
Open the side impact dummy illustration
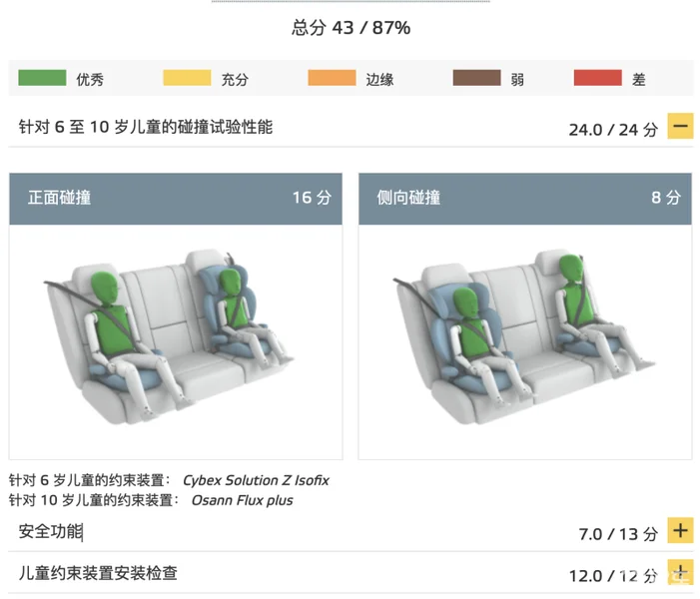pyautogui.click(x=523, y=335)
